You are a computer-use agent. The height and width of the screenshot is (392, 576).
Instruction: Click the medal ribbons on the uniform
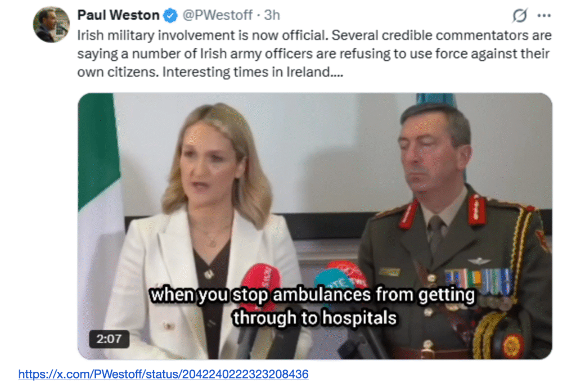(478, 281)
